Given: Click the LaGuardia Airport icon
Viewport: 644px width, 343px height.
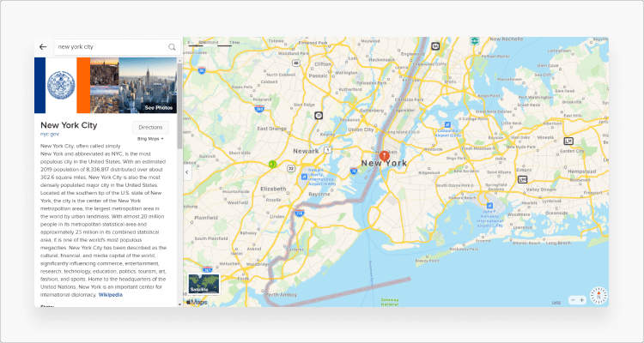Looking at the screenshot, I should [x=447, y=124].
